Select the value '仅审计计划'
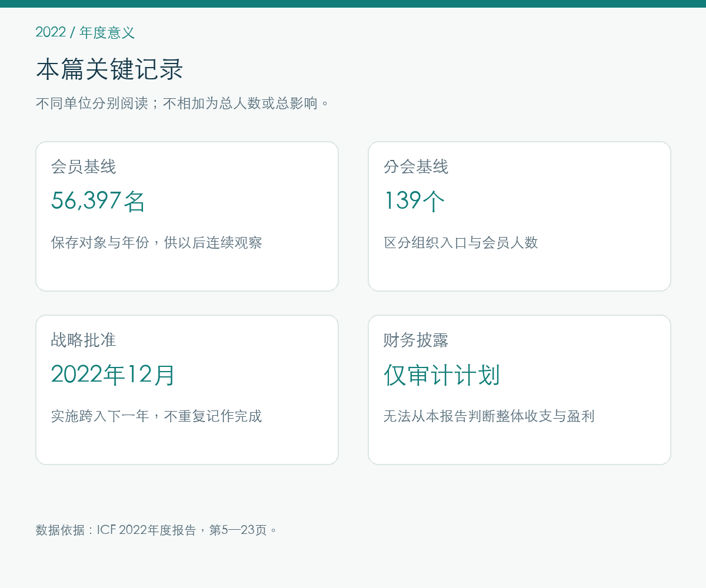Screen dimensions: 706x588 442,375
